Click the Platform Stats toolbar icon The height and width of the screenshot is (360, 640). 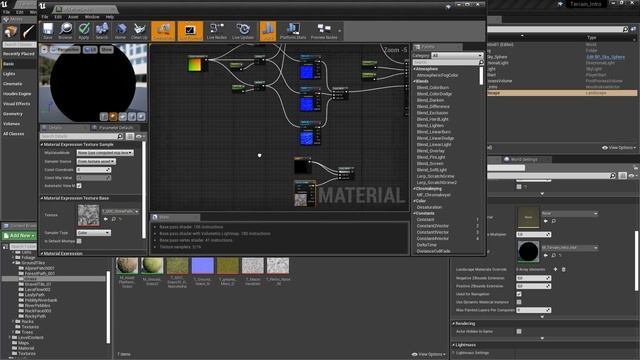pyautogui.click(x=293, y=31)
